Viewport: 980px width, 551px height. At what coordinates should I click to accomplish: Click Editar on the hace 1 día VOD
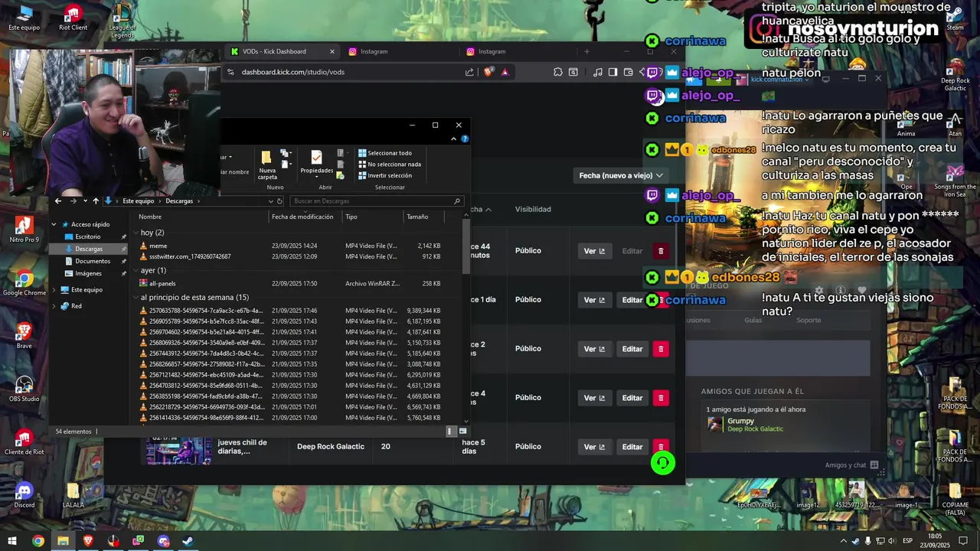(x=632, y=300)
